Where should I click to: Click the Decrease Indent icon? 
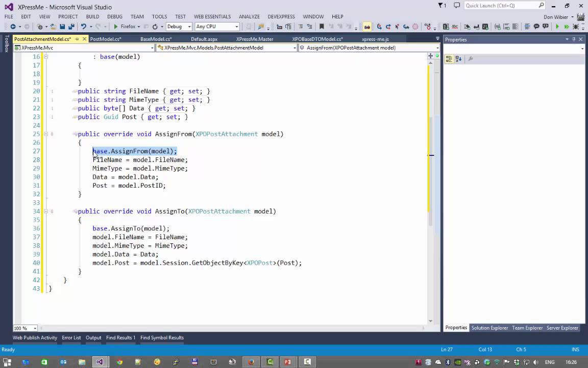[x=301, y=27]
